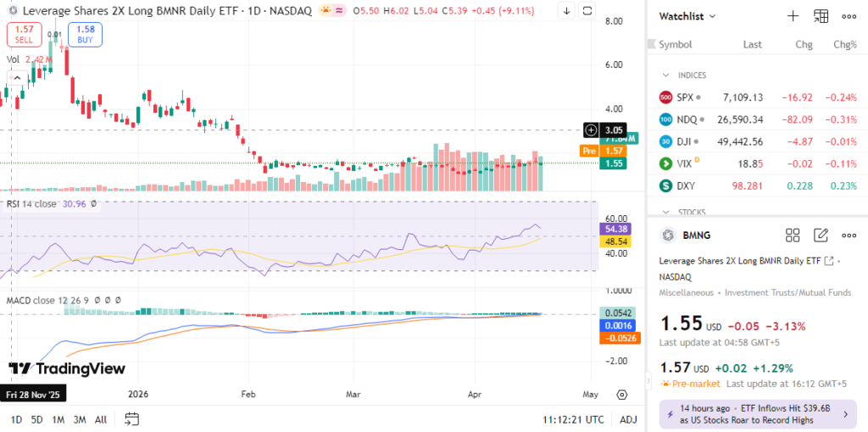Click the 1.58 BUY button

[x=85, y=34]
